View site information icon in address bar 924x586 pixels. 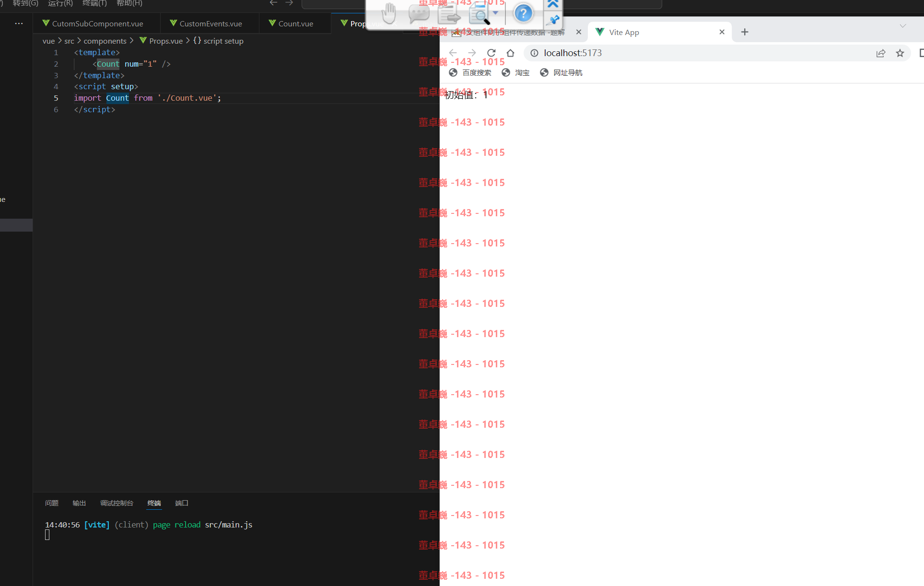534,53
